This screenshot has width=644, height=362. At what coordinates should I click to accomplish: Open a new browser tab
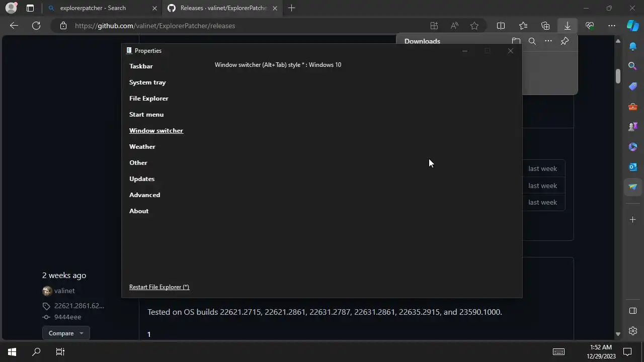click(291, 8)
